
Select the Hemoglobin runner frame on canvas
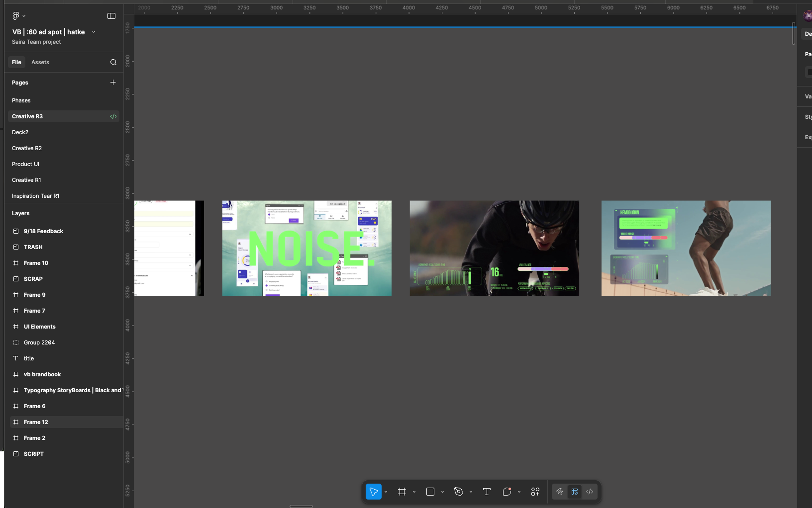pyautogui.click(x=686, y=248)
